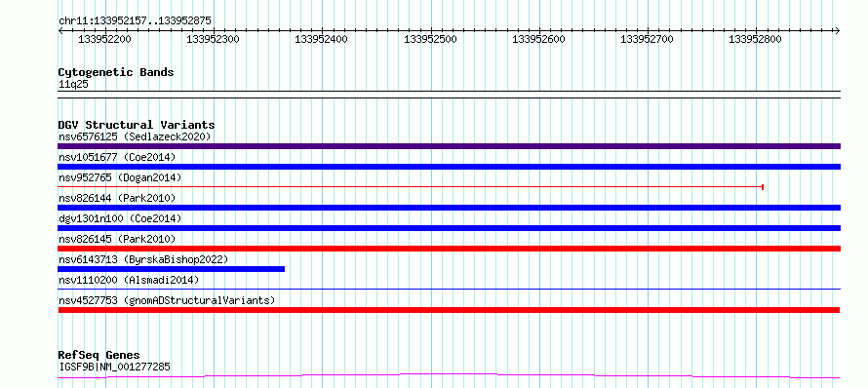The height and width of the screenshot is (388, 868).
Task: Click ruler position 133952700
Action: click(x=647, y=39)
